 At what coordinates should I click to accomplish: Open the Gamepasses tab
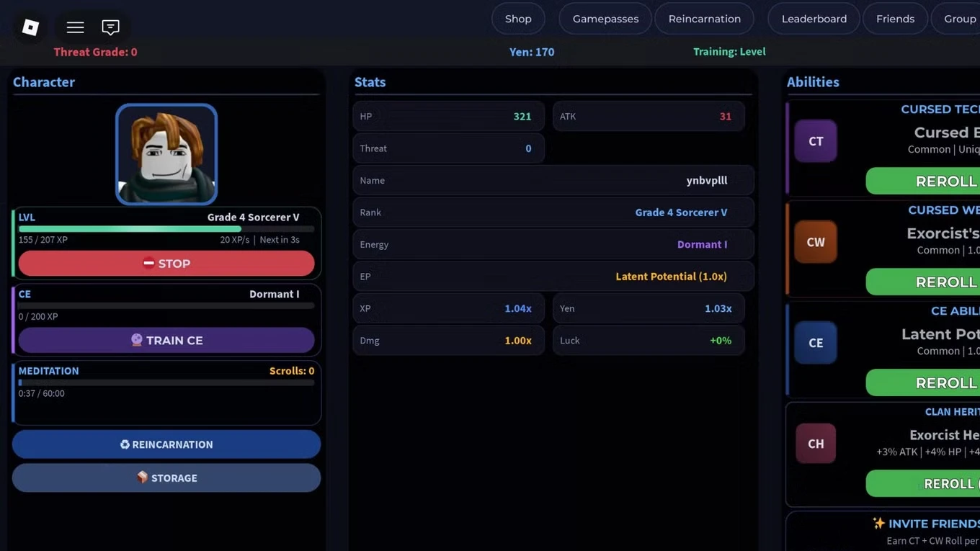click(x=605, y=19)
